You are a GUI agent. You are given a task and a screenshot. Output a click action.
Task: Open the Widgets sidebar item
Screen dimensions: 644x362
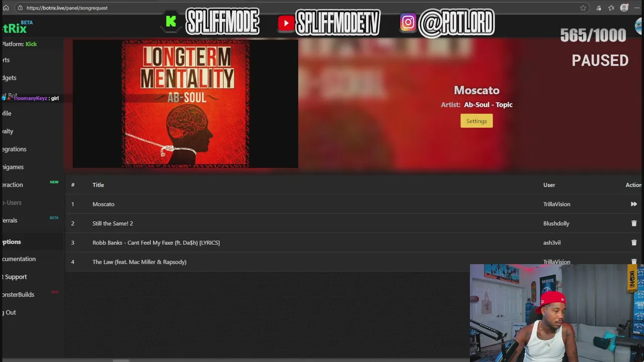pyautogui.click(x=9, y=78)
